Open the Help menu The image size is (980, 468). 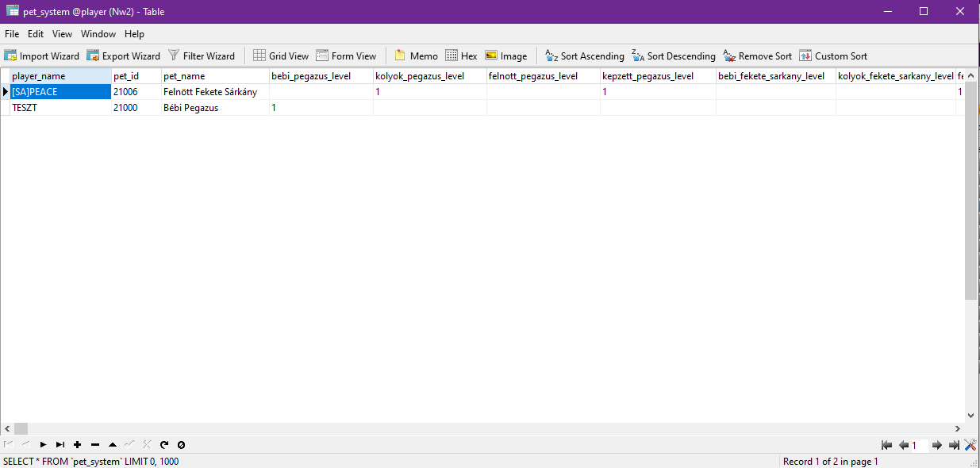click(134, 34)
